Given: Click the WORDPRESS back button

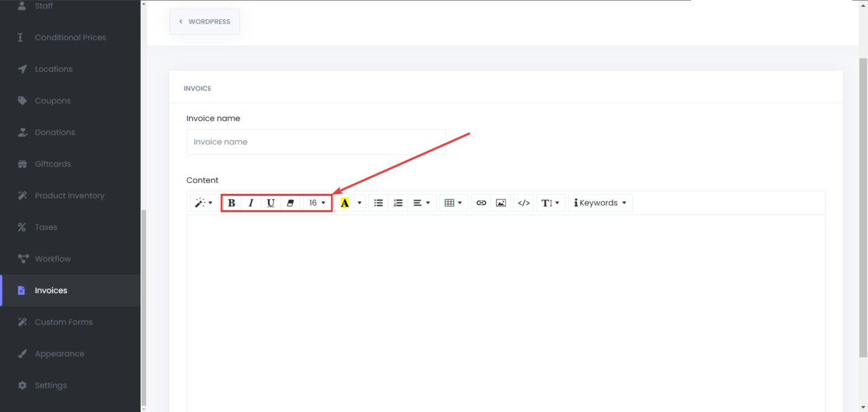Looking at the screenshot, I should tap(205, 22).
